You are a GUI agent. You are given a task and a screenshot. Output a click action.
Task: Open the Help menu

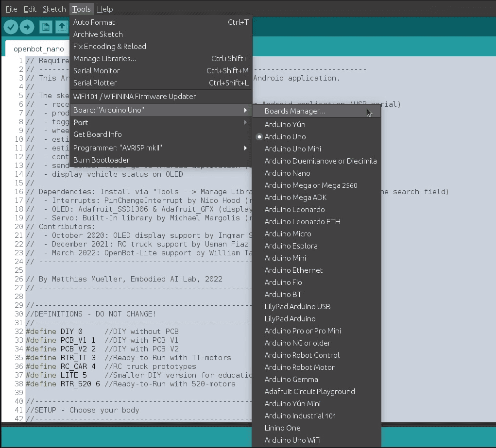tap(105, 9)
